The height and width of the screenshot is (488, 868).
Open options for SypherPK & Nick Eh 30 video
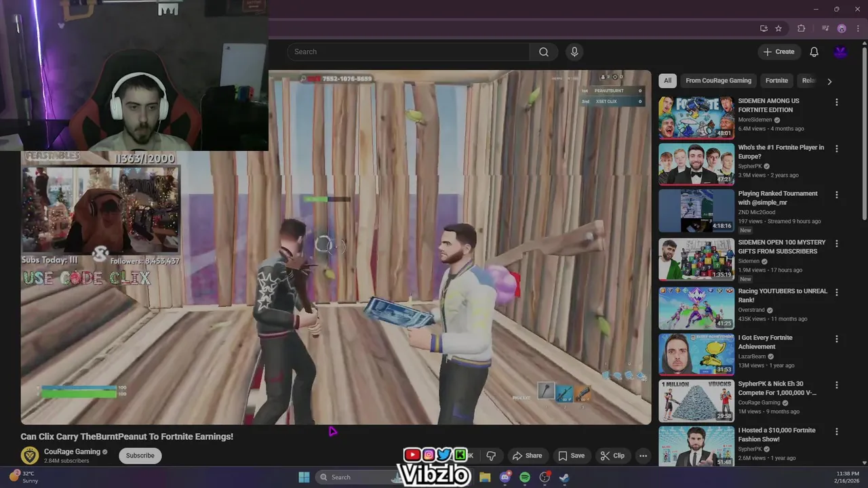[x=836, y=385]
